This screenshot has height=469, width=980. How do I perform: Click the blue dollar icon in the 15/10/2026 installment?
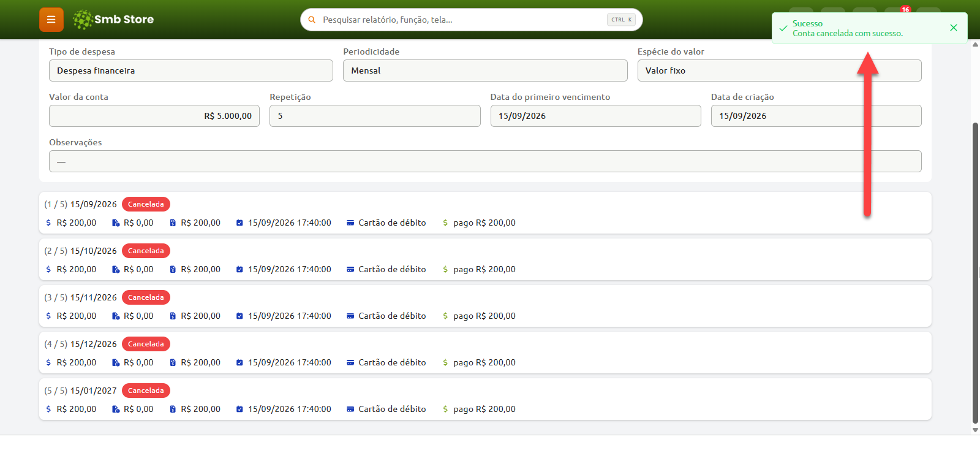click(48, 269)
